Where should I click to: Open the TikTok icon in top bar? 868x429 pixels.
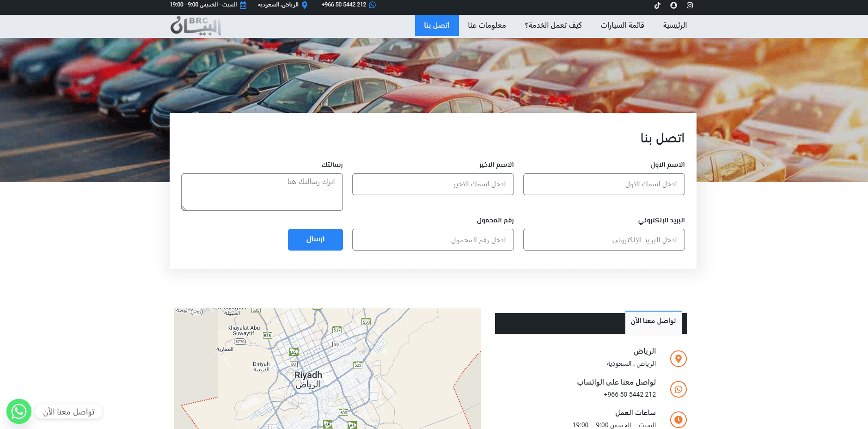(x=657, y=6)
